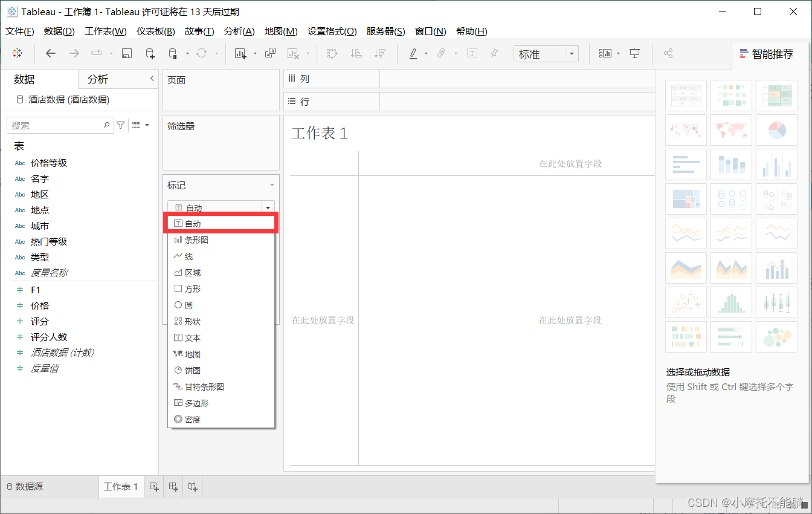Choose the scatter plot chart in Show Me
The height and width of the screenshot is (514, 812).
click(x=686, y=302)
